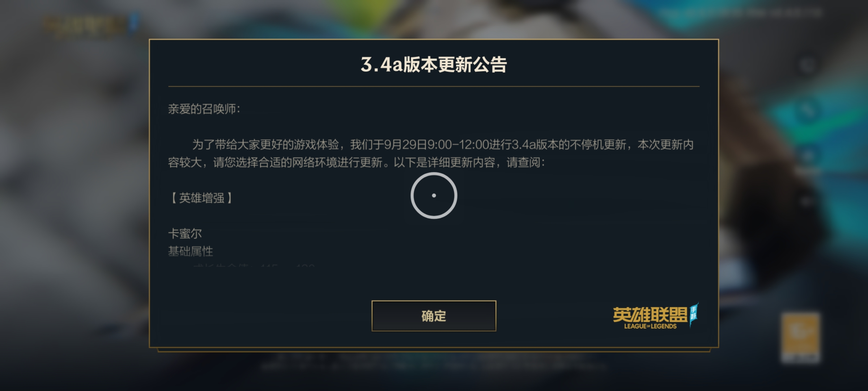Screen dimensions: 868x391
Task: Select the 【英雄增强】 section heading
Action: [x=201, y=198]
